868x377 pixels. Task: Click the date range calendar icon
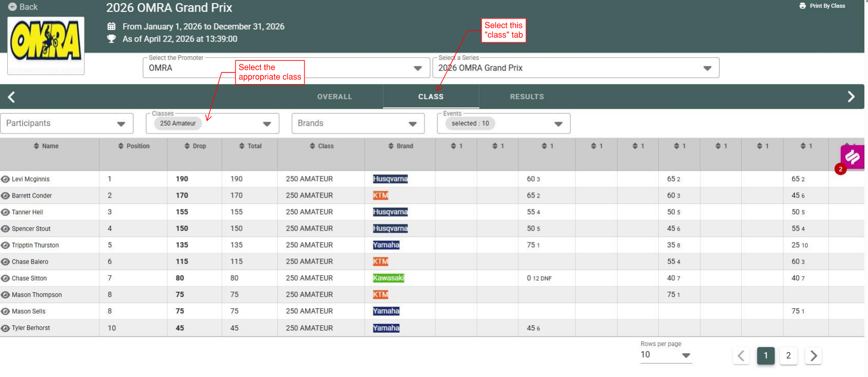(x=111, y=26)
